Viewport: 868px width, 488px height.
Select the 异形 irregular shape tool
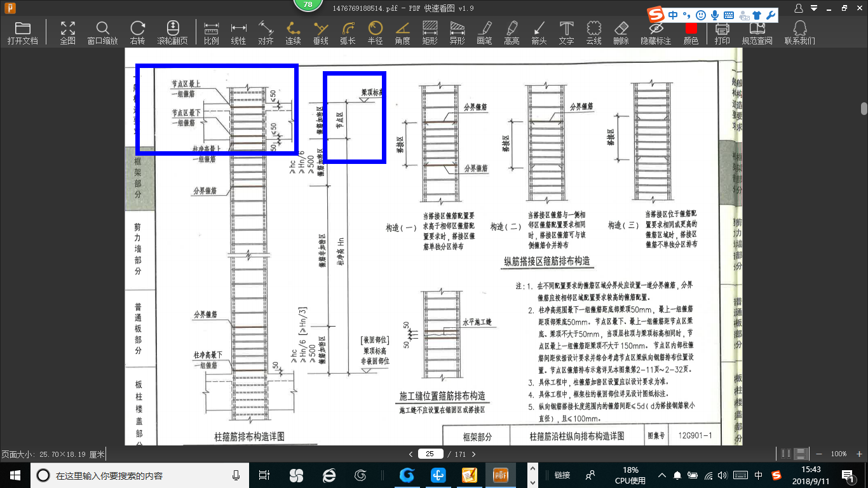(x=457, y=33)
